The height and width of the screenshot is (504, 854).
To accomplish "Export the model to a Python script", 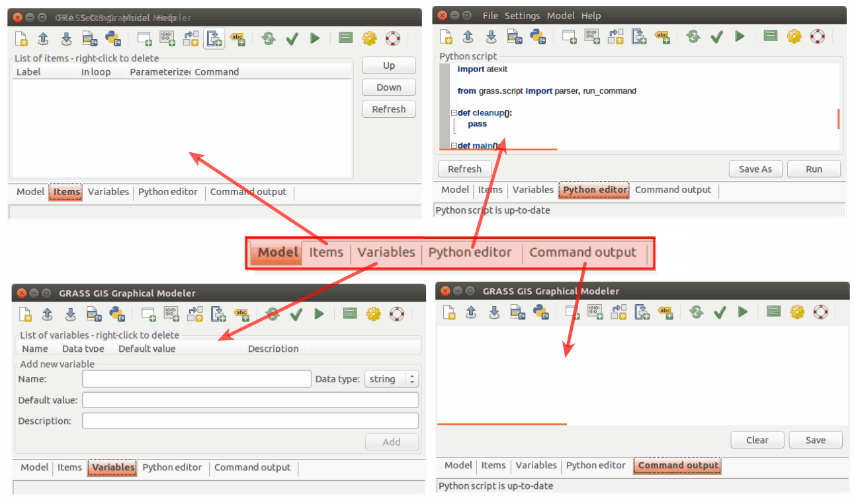I will (x=113, y=38).
